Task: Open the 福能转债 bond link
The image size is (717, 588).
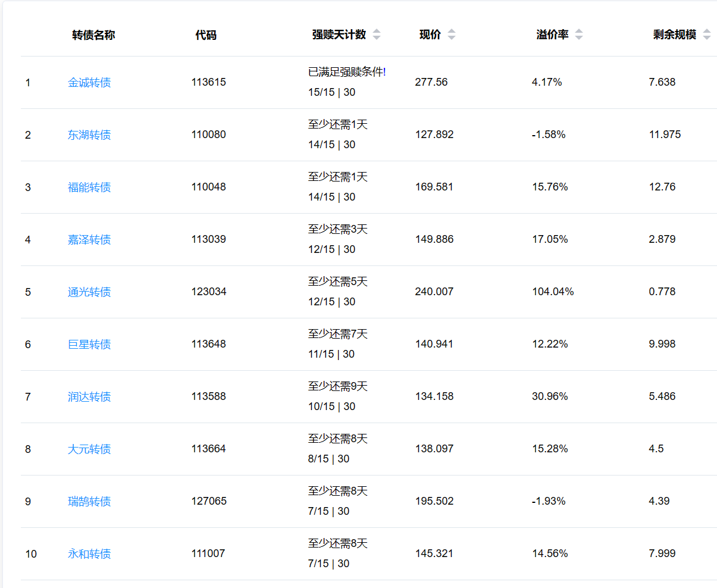Action: (x=89, y=187)
